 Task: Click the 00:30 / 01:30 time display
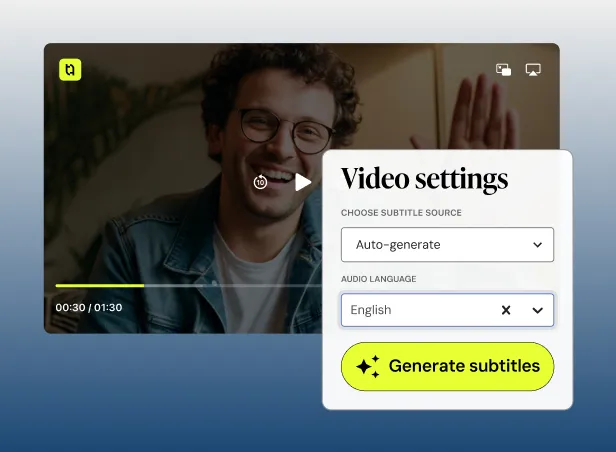(89, 307)
